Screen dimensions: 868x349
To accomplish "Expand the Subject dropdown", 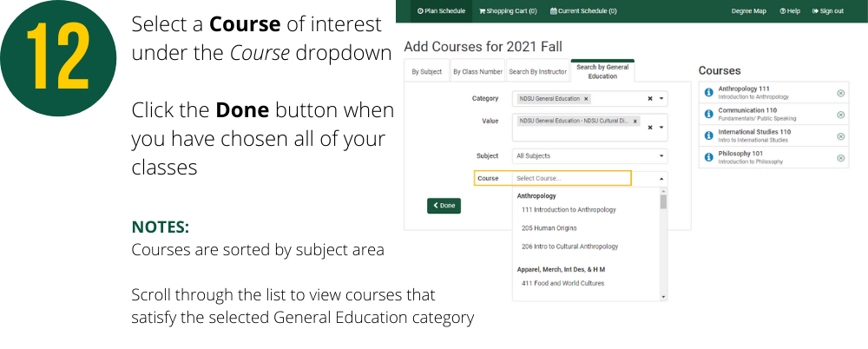I will (662, 156).
